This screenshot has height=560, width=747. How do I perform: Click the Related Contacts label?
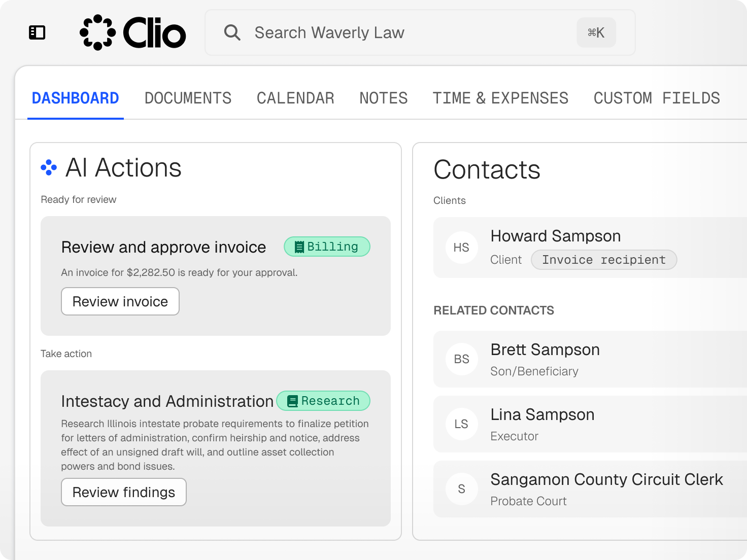point(494,310)
